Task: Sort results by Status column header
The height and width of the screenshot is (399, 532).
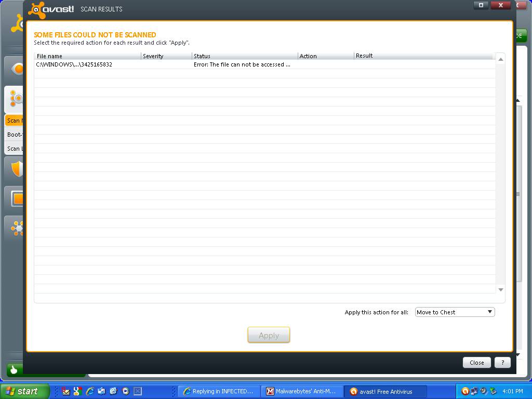Action: tap(245, 56)
